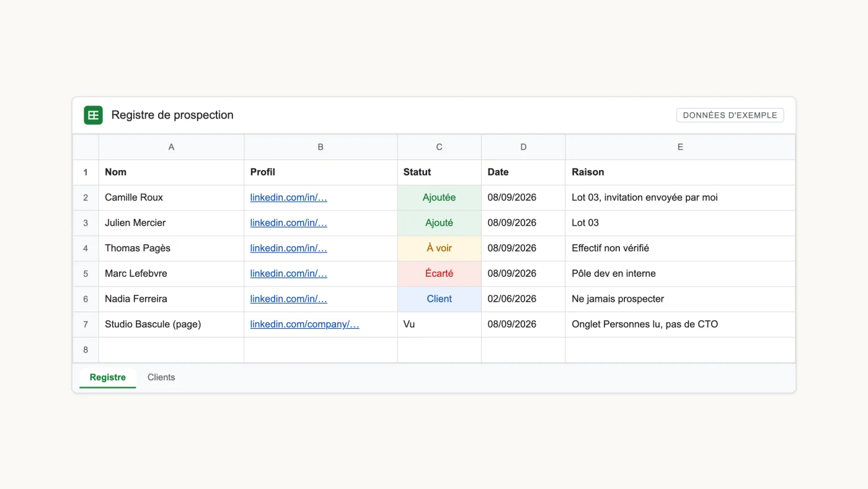868x489 pixels.
Task: Select row 3 header number
Action: tap(86, 223)
